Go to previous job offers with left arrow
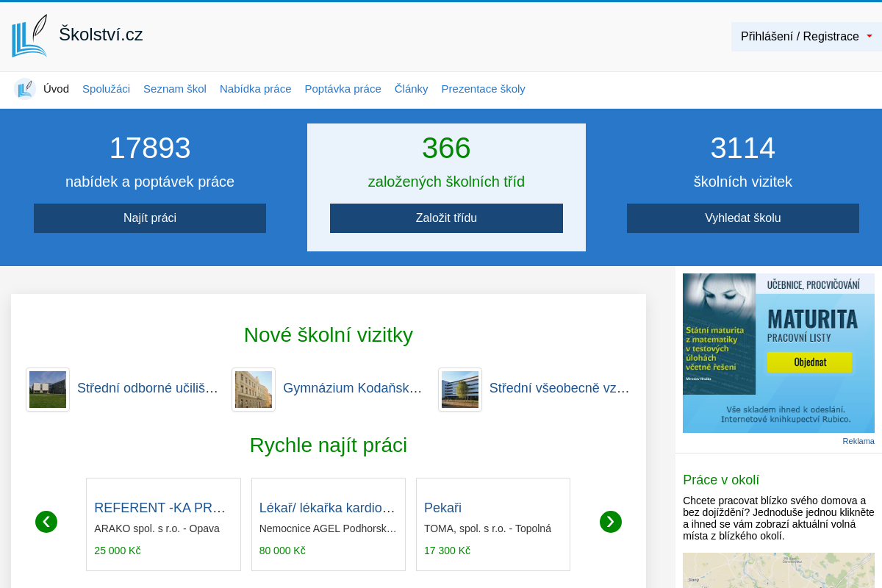The height and width of the screenshot is (588, 882). coord(46,522)
